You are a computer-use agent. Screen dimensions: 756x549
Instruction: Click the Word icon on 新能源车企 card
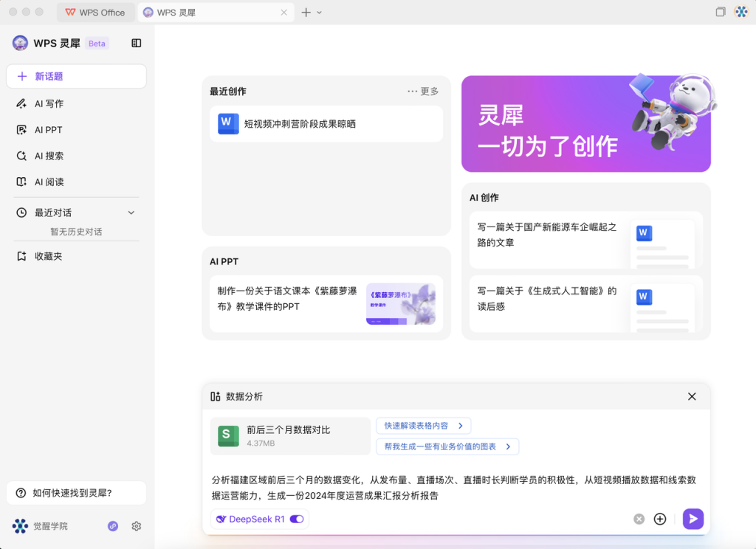pyautogui.click(x=644, y=233)
